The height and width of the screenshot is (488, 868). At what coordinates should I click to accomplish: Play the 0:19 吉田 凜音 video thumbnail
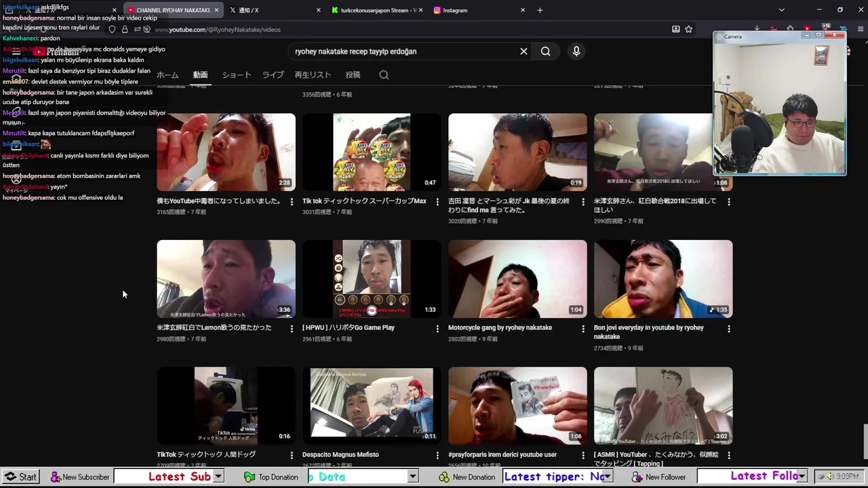517,152
